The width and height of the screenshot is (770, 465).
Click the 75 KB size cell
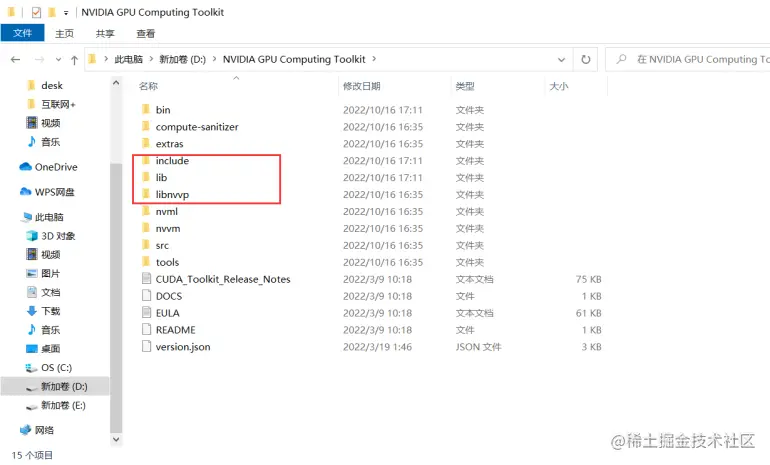click(x=588, y=279)
